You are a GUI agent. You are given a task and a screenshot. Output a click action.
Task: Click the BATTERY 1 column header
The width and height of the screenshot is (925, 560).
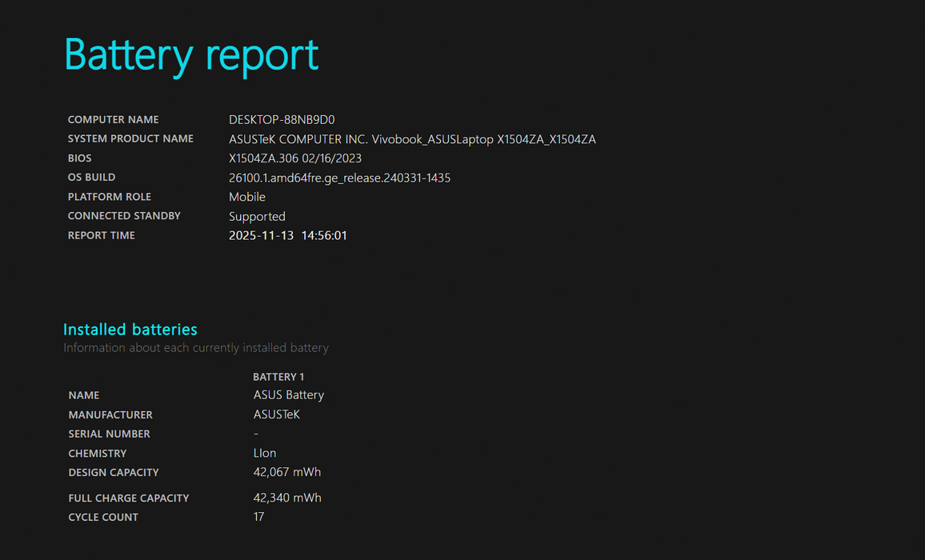click(x=278, y=377)
